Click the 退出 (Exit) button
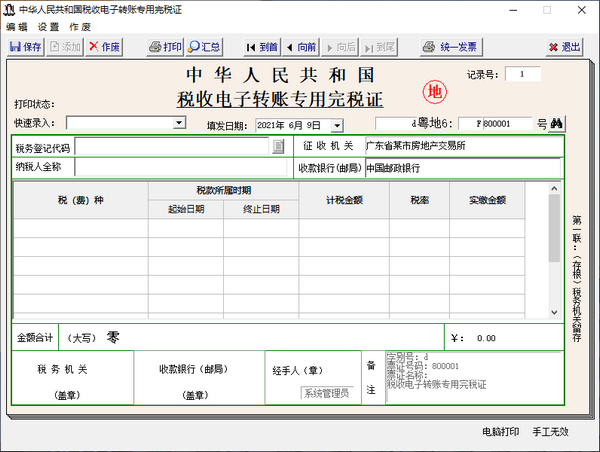This screenshot has height=452, width=600. 565,47
